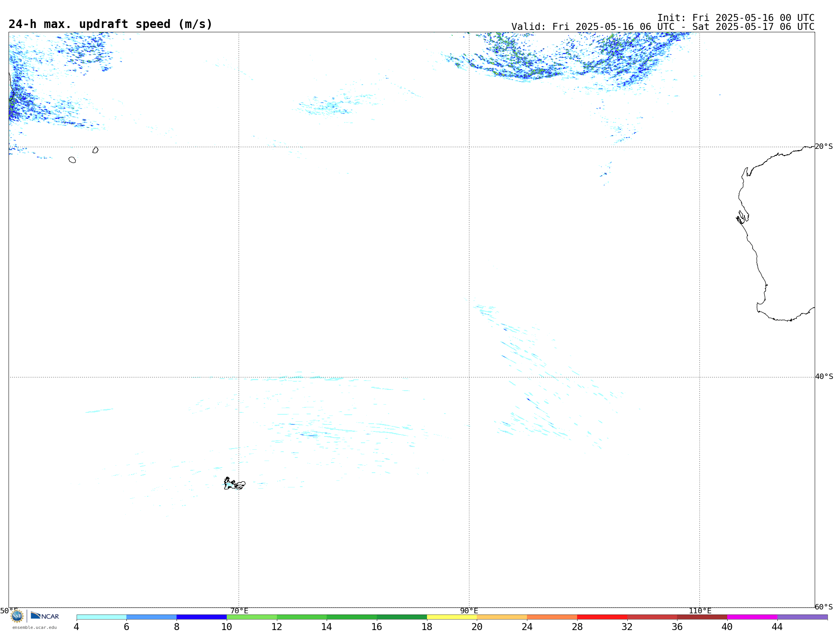Click the '90°E' longitude label
Viewport: 840px width, 632px height.
click(x=469, y=611)
